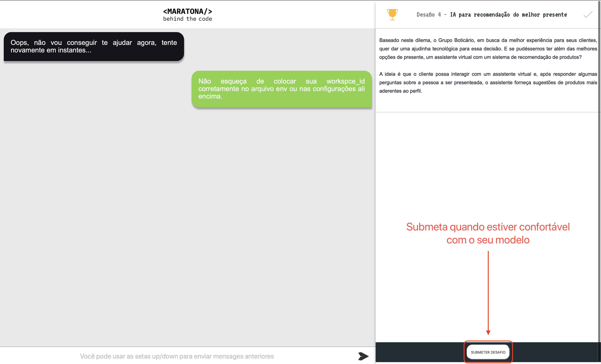Click the word "workspce_id" in green message
The width and height of the screenshot is (601, 364).
(x=345, y=81)
